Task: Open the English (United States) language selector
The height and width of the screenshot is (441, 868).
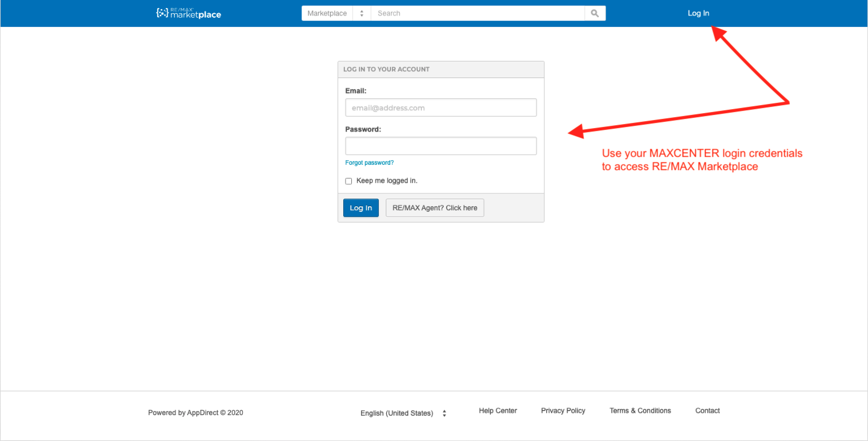Action: click(403, 413)
